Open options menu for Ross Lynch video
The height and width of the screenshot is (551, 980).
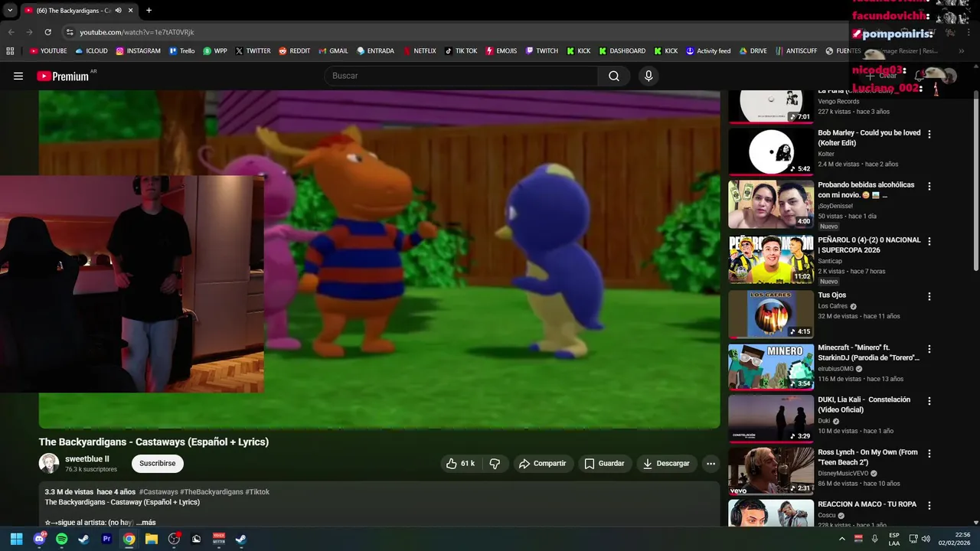tap(929, 453)
